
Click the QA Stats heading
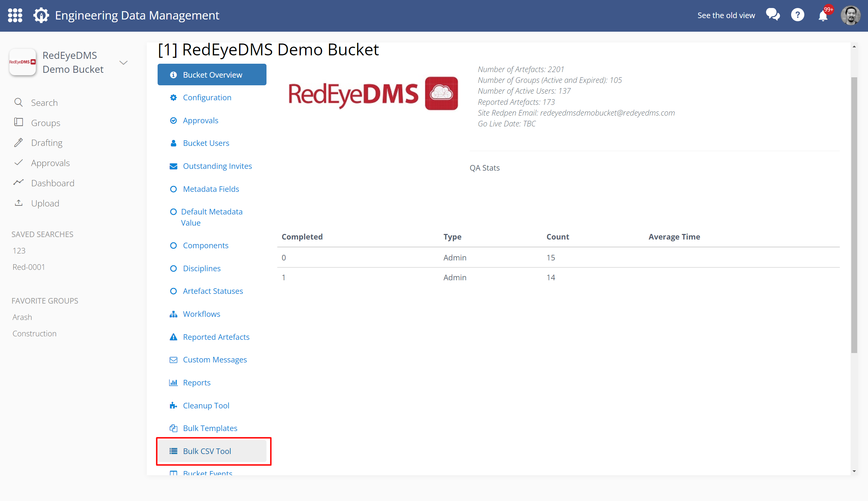click(x=485, y=168)
